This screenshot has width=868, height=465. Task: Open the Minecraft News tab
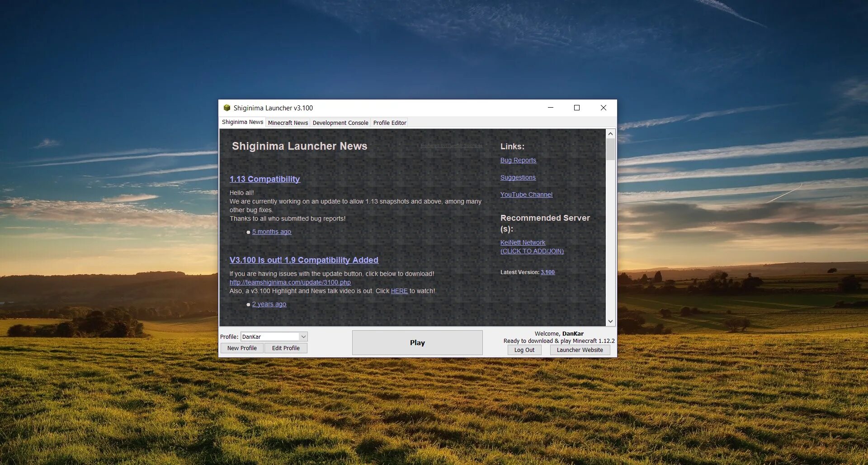pos(288,123)
